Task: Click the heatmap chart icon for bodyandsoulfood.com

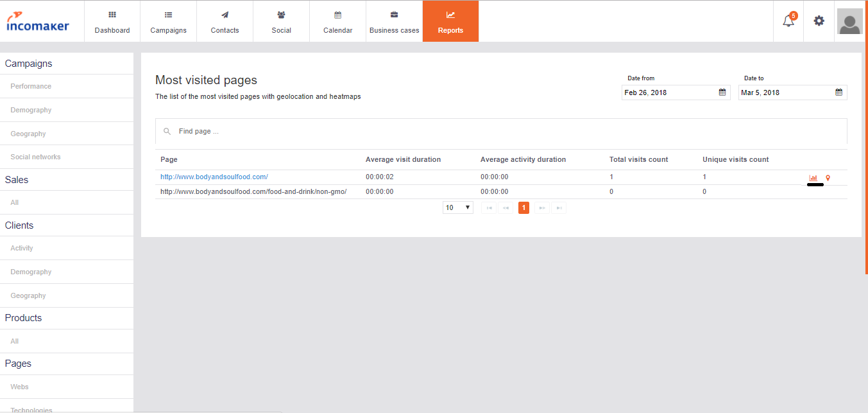Action: pos(813,178)
